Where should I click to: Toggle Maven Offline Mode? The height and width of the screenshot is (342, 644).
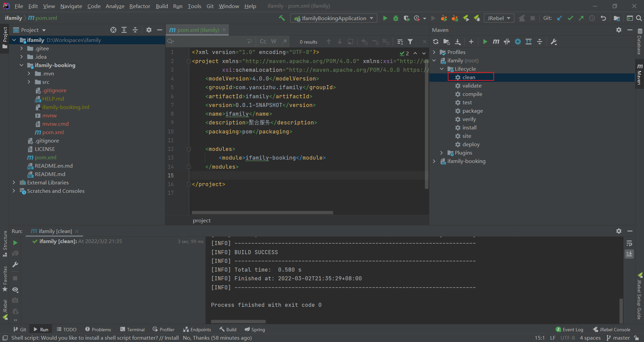tap(507, 42)
